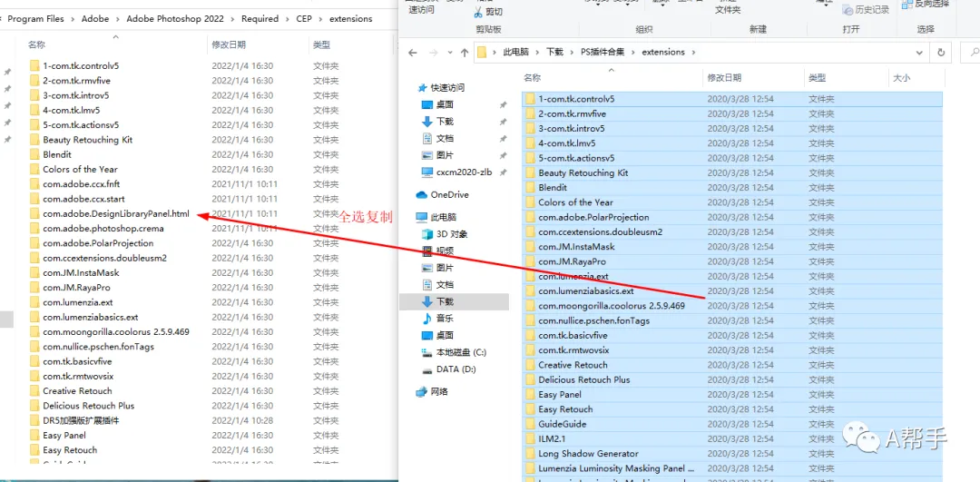Click the 音乐 (Music) note icon

click(426, 319)
